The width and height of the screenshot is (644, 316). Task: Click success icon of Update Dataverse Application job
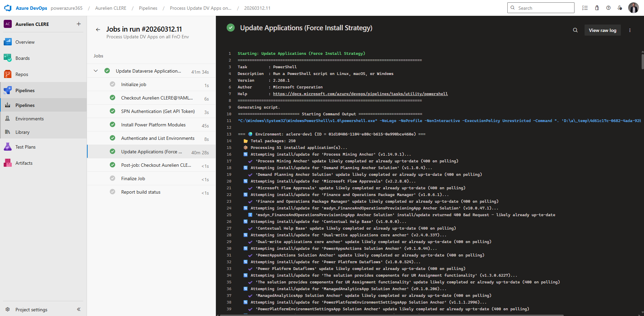click(107, 71)
